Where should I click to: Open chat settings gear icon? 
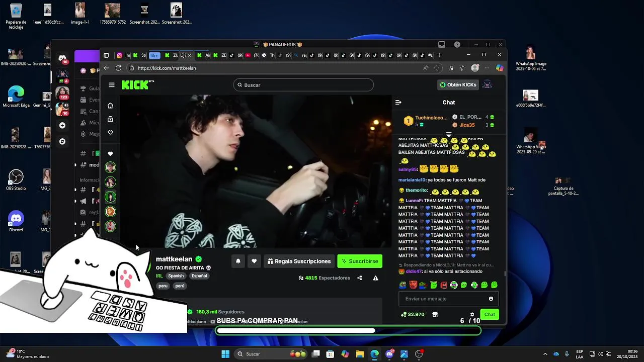(472, 315)
